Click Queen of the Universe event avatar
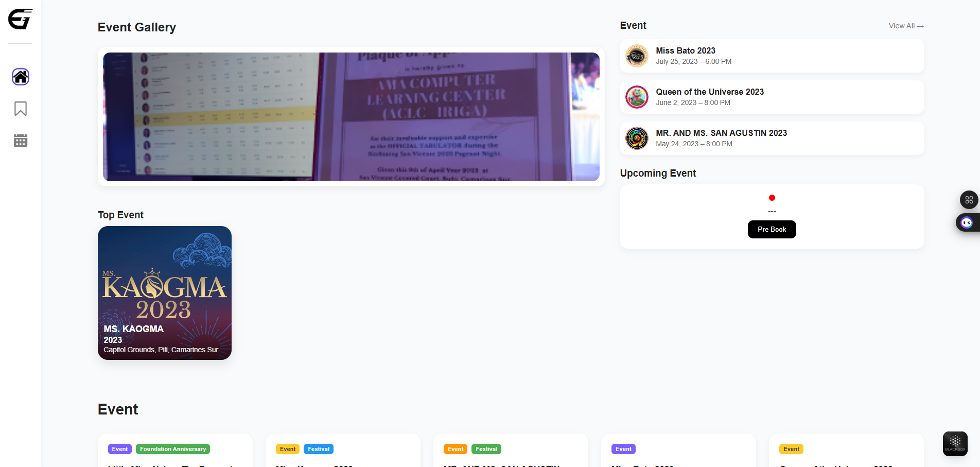 pyautogui.click(x=637, y=97)
